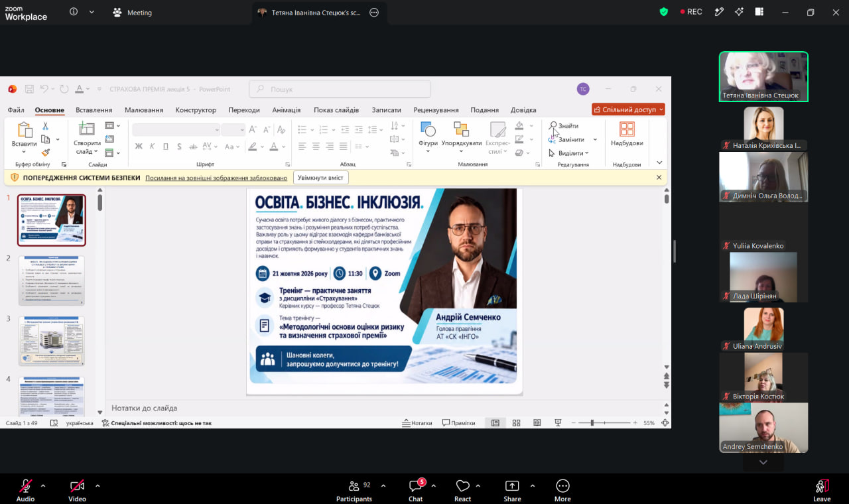The width and height of the screenshot is (849, 504).
Task: Open Zoom AI Companion sparkle icon
Action: 739,12
